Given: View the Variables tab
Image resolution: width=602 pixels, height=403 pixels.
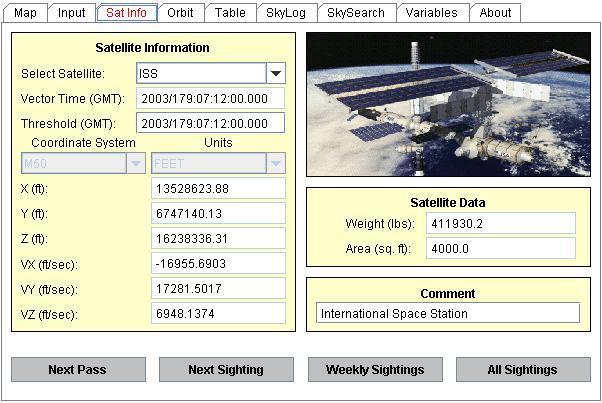Looking at the screenshot, I should point(432,13).
